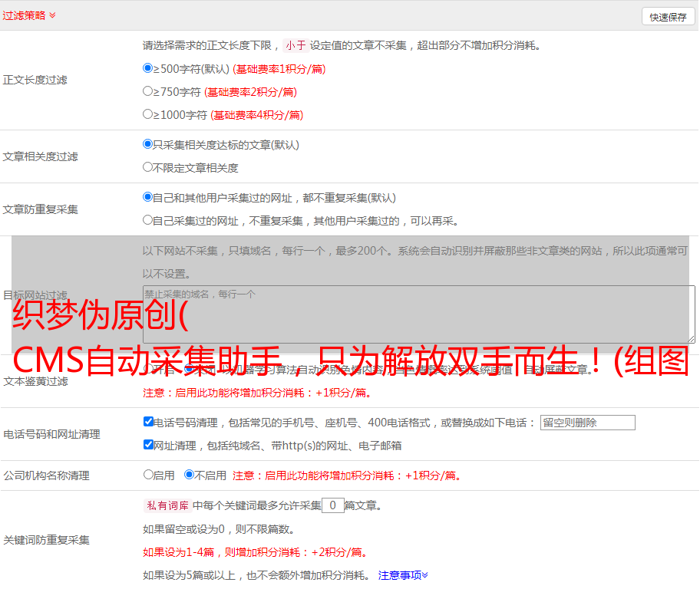
Task: Select 不启用 for 公司机构名称清理
Action: [x=190, y=475]
